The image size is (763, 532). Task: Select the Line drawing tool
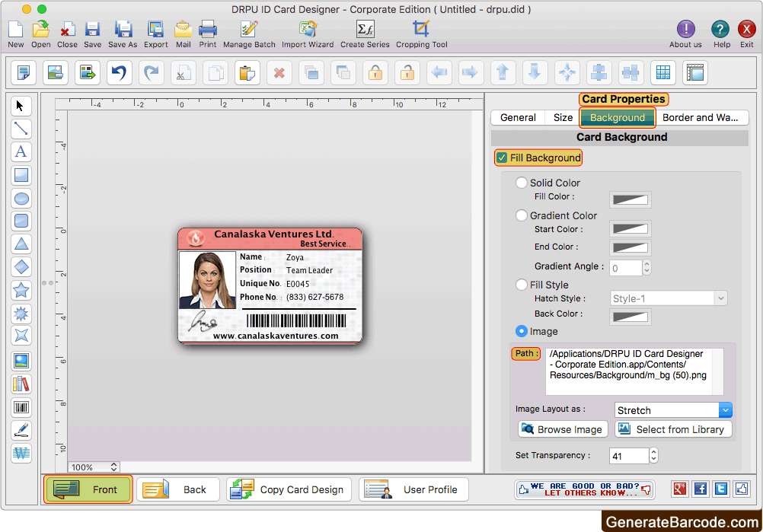[x=21, y=129]
